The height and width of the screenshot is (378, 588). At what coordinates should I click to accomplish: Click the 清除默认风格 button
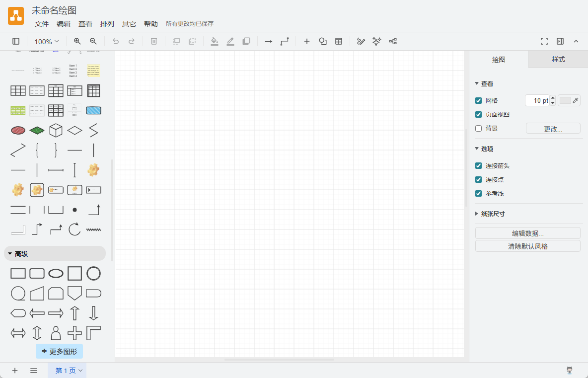[527, 246]
